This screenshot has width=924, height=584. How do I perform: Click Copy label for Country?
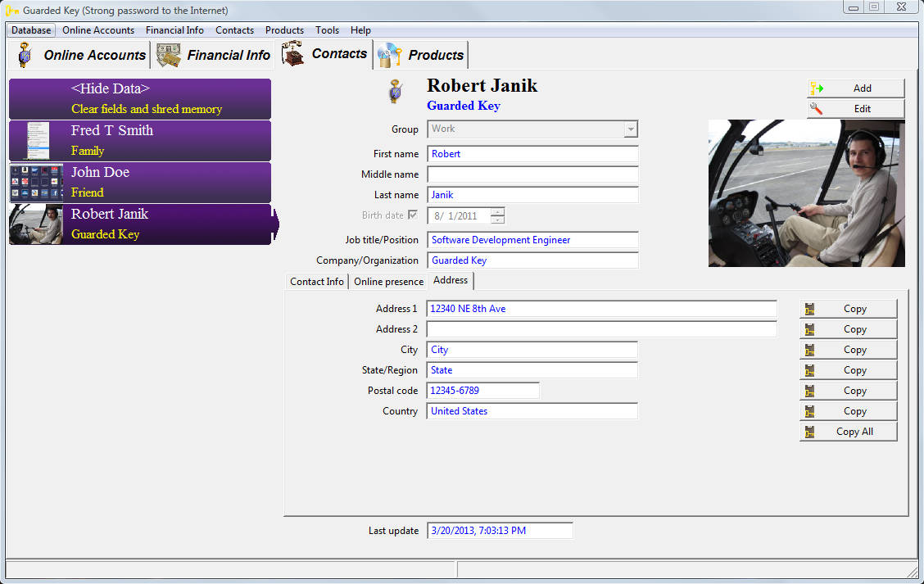855,411
